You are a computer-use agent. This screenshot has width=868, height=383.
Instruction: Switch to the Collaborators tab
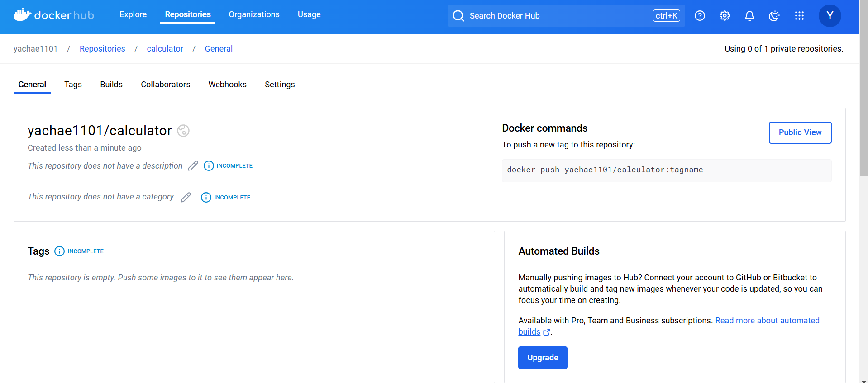(x=166, y=85)
